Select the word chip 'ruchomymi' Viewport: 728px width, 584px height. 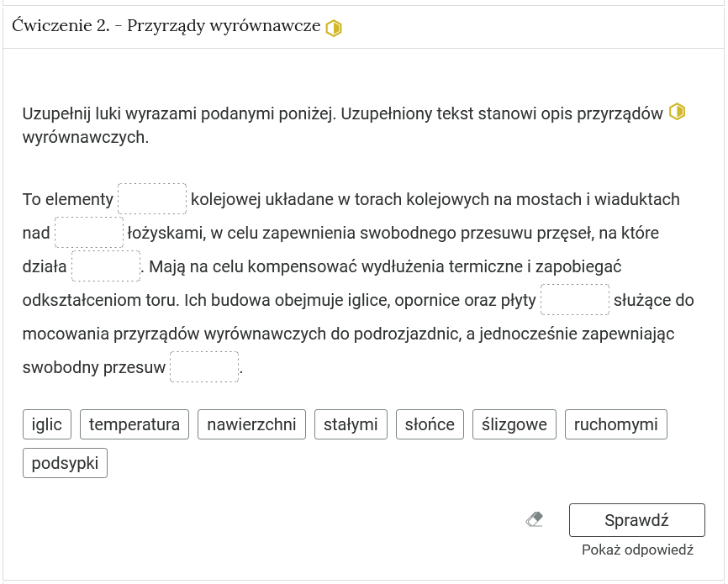click(x=616, y=424)
